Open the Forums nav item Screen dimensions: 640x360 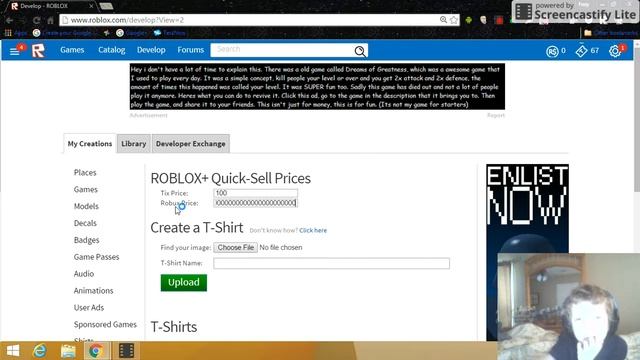190,50
